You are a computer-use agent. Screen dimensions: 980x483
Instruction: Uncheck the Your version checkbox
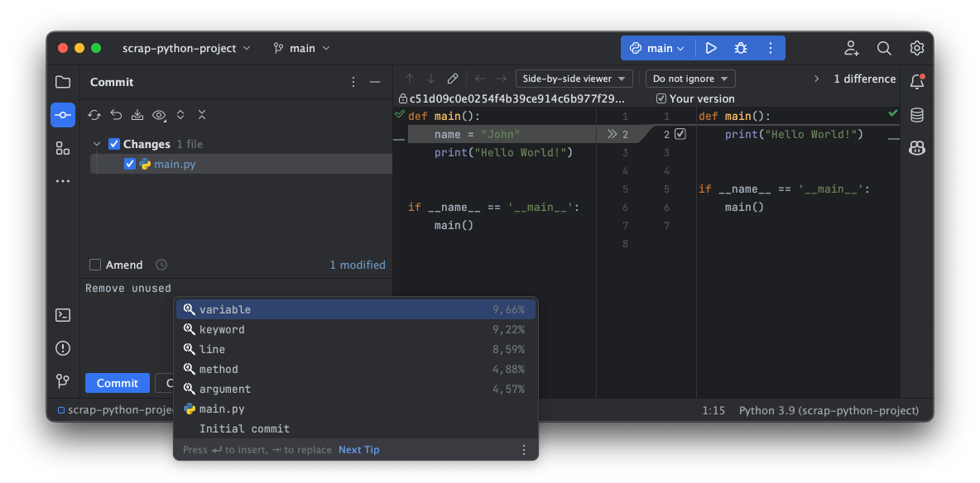click(661, 98)
